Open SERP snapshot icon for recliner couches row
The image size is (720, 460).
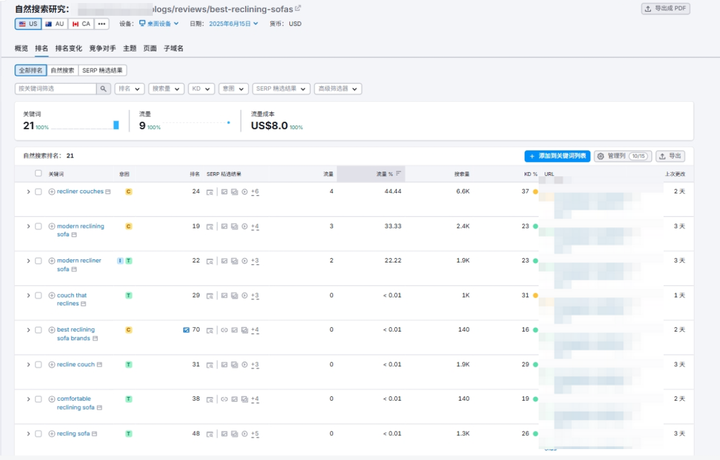[x=210, y=192]
